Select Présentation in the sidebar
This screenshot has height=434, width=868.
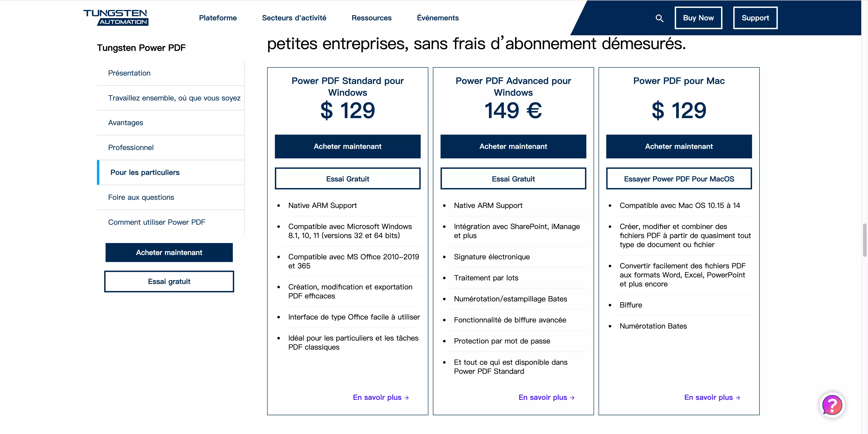click(129, 73)
